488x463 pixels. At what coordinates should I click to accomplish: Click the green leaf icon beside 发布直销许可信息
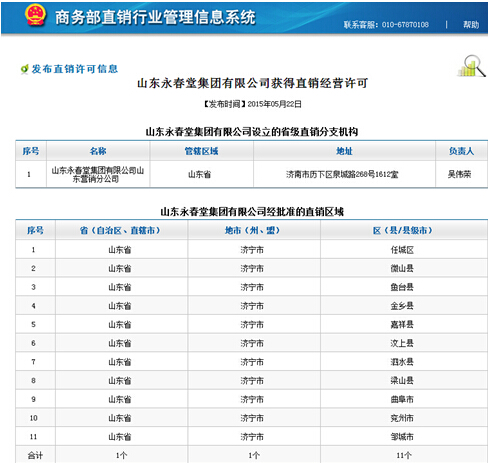tap(24, 69)
